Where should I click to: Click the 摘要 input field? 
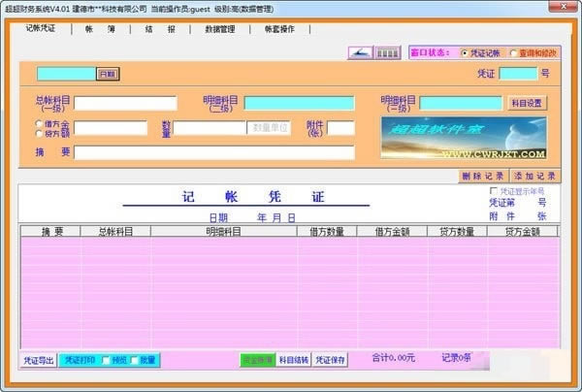click(213, 151)
